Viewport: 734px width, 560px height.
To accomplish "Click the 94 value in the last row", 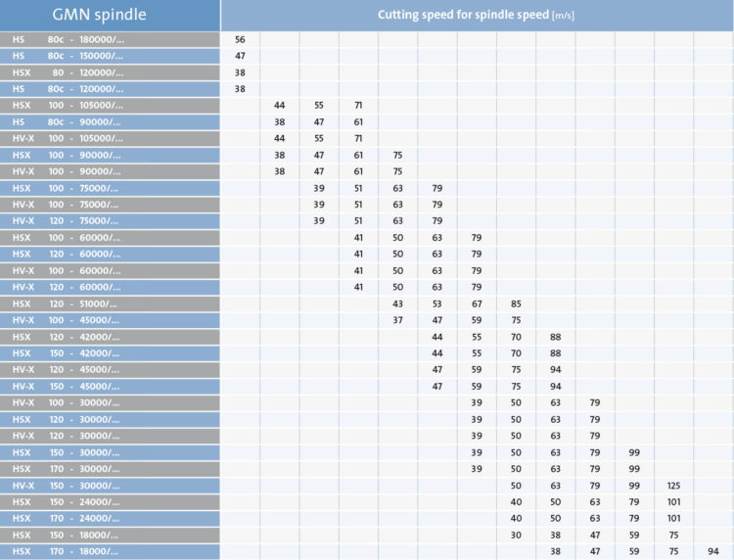I will (x=712, y=551).
